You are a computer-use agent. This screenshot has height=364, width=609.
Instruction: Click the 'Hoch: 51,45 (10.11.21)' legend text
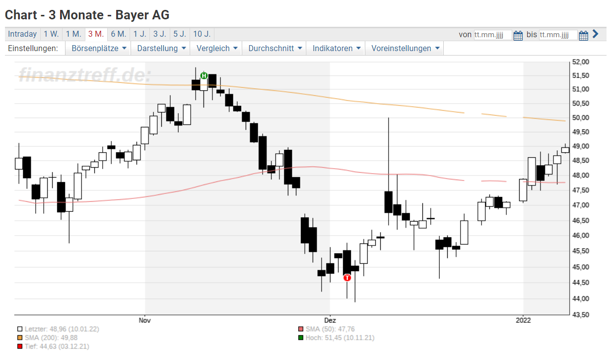(340, 338)
